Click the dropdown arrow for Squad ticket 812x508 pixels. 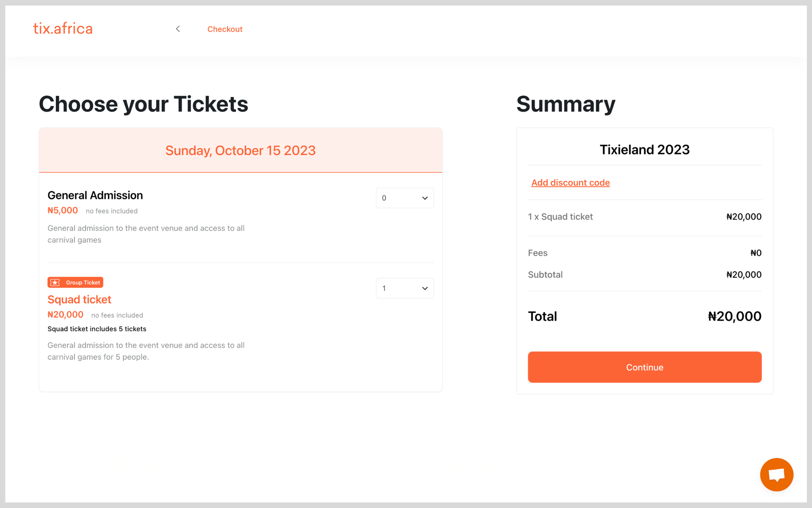click(x=424, y=288)
